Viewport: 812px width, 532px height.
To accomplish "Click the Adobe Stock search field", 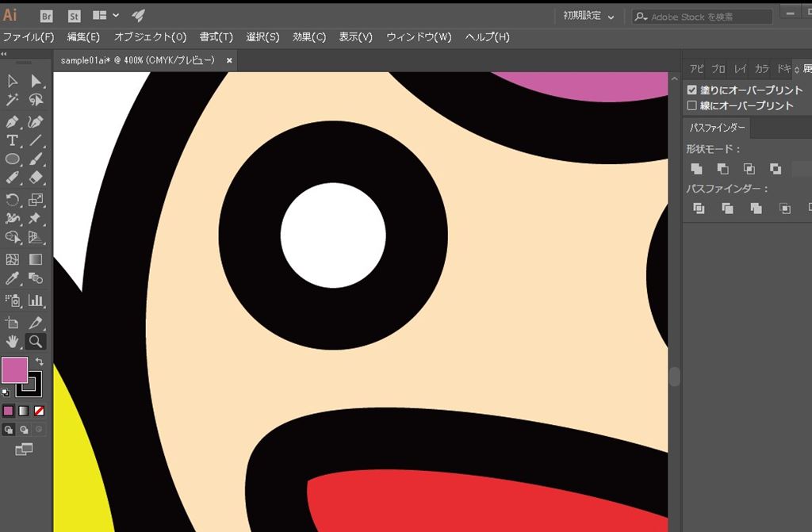I will 706,17.
